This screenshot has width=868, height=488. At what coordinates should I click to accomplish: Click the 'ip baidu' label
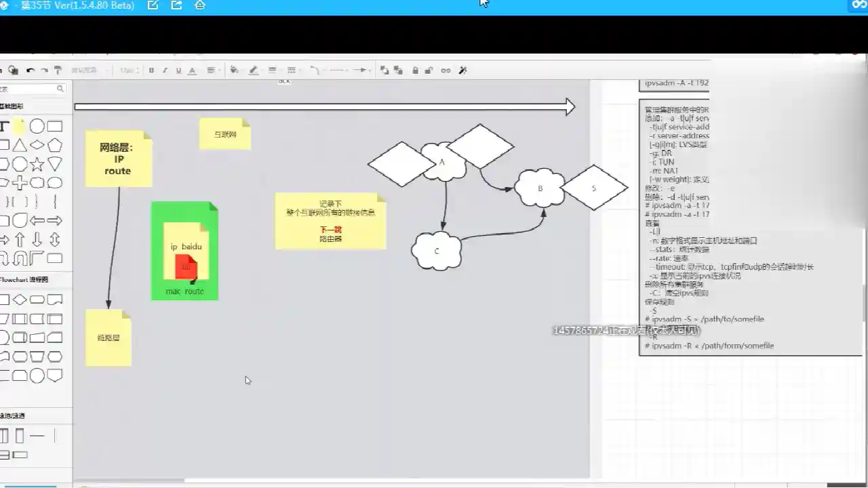click(186, 247)
